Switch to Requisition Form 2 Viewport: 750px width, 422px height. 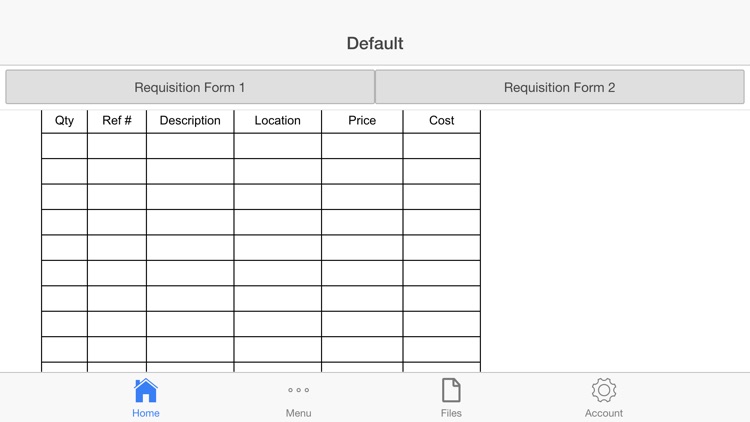click(x=560, y=87)
